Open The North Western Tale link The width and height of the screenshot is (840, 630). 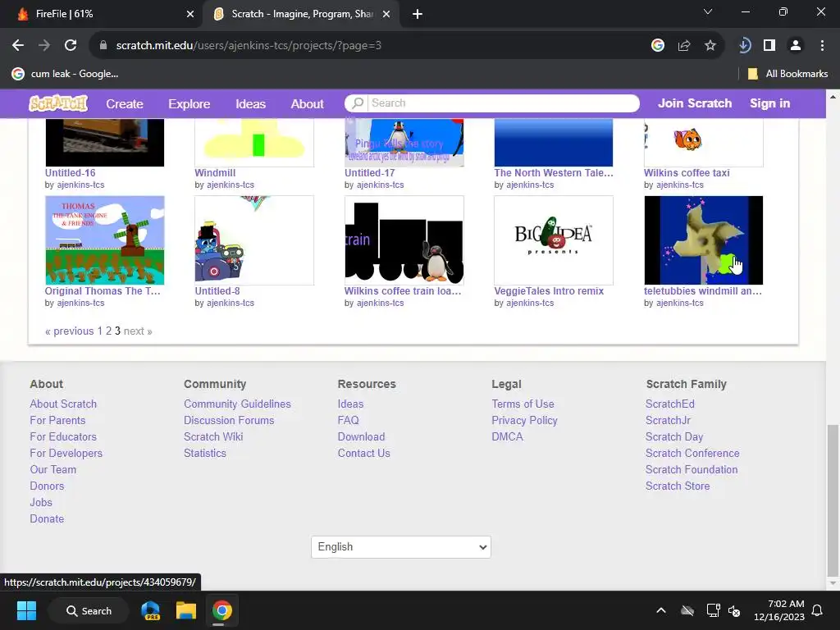point(554,173)
